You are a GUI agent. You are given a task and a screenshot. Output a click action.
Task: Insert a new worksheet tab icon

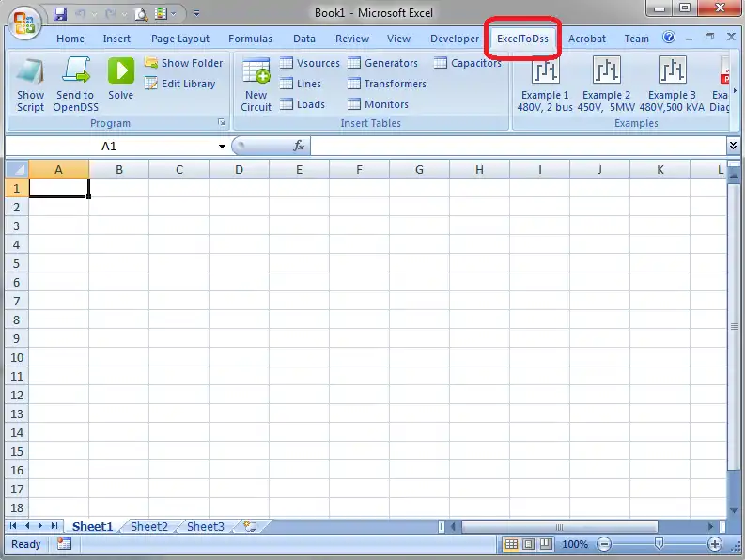(251, 526)
